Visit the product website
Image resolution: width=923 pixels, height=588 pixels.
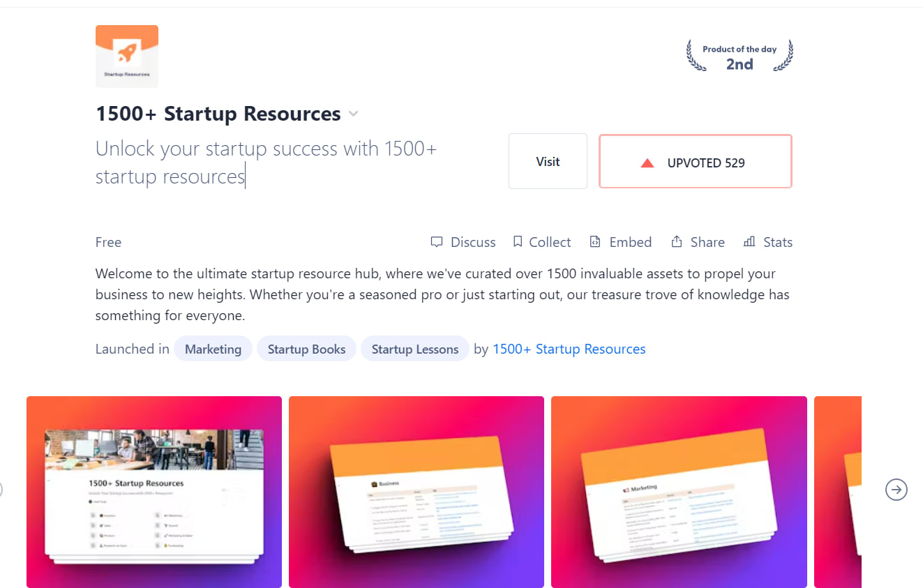(548, 161)
